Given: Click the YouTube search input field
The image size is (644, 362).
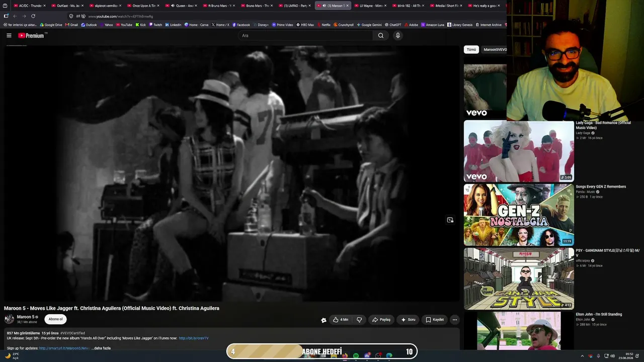Looking at the screenshot, I should [x=306, y=36].
